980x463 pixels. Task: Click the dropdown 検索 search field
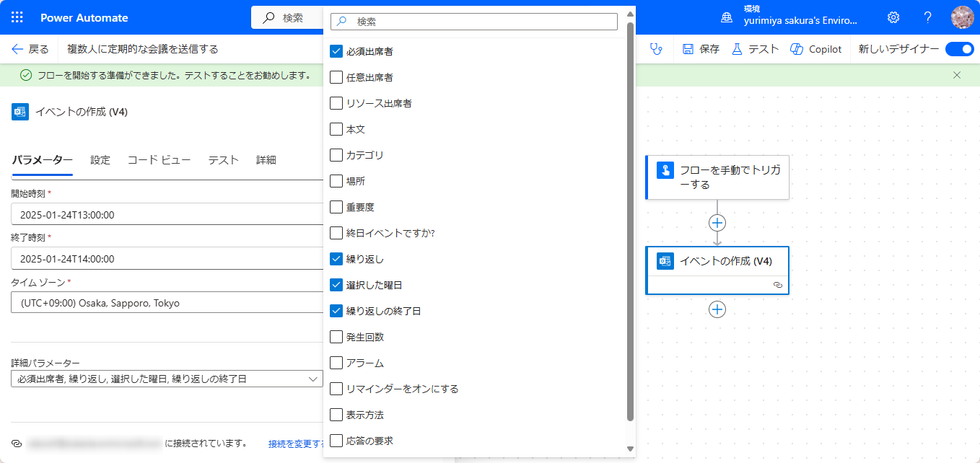[473, 22]
